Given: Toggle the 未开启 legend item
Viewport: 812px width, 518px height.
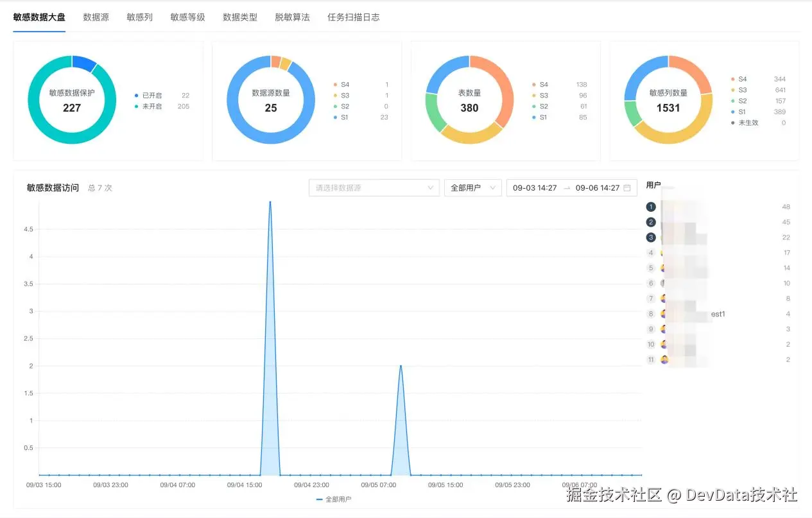Looking at the screenshot, I should [148, 107].
